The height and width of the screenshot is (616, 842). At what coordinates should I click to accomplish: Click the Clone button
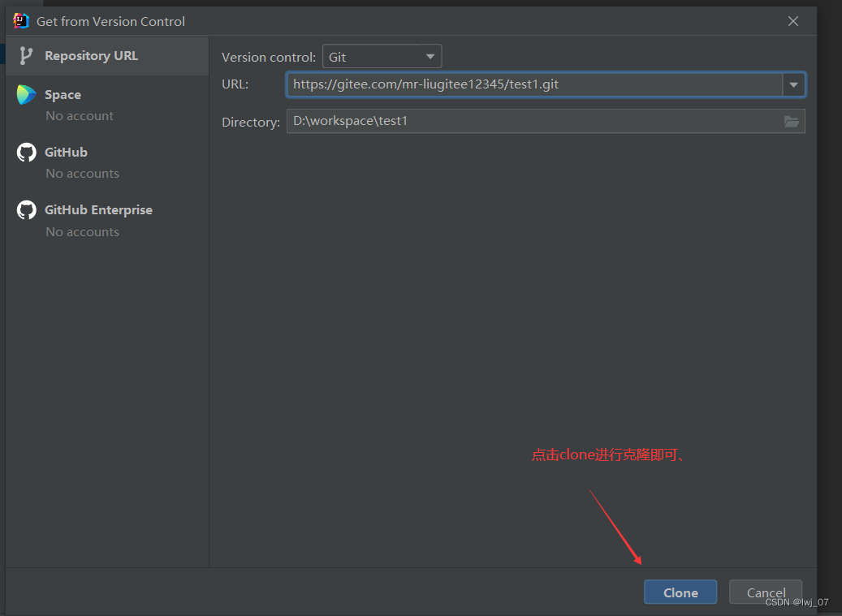680,592
